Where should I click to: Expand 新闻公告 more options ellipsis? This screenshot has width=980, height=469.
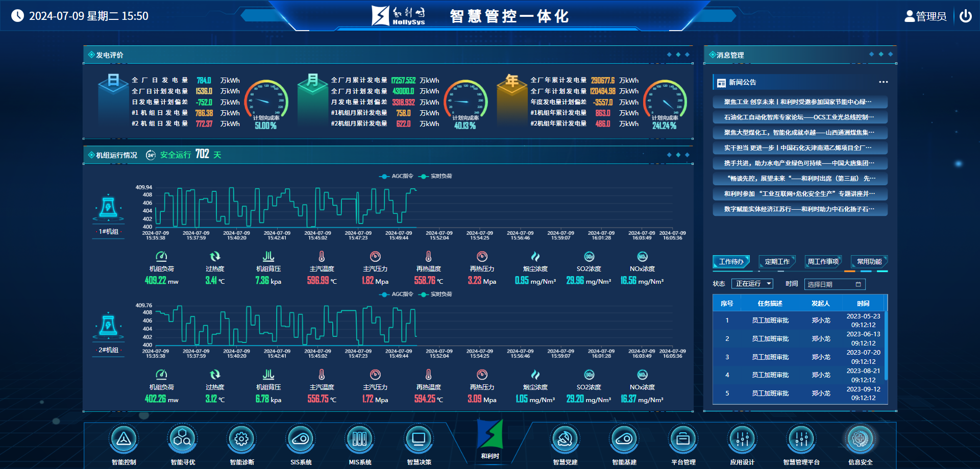pos(883,82)
